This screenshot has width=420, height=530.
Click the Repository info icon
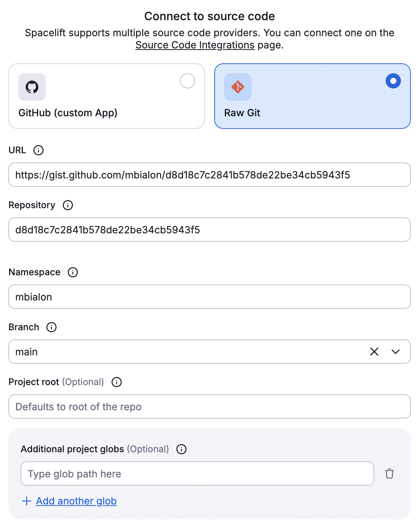tap(68, 205)
